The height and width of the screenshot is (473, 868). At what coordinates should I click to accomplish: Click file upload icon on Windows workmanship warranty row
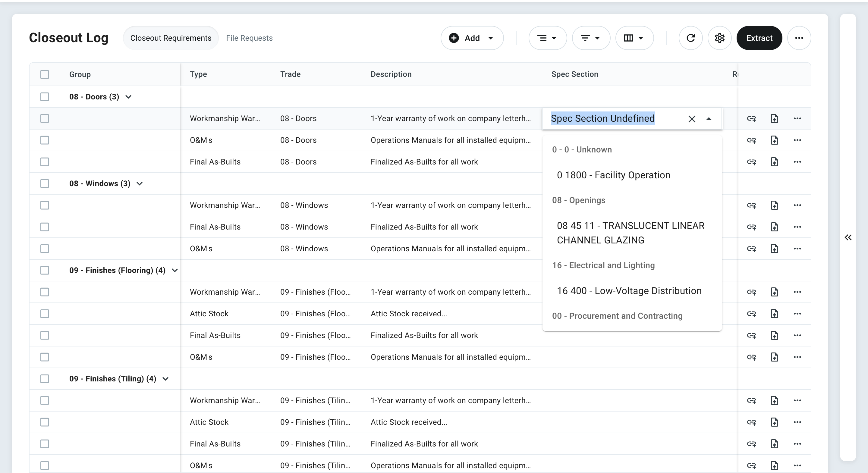(x=774, y=205)
